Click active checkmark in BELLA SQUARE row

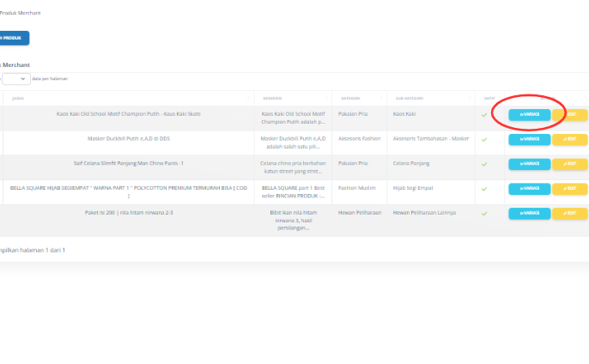tap(484, 188)
